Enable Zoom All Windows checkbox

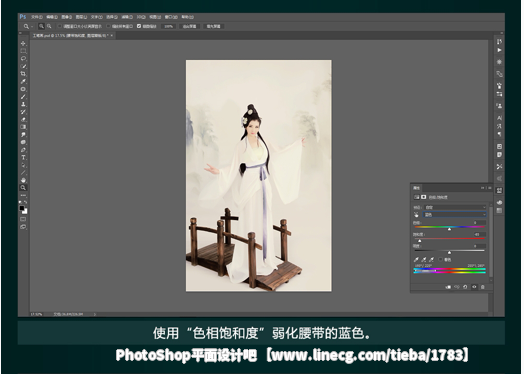pos(108,26)
